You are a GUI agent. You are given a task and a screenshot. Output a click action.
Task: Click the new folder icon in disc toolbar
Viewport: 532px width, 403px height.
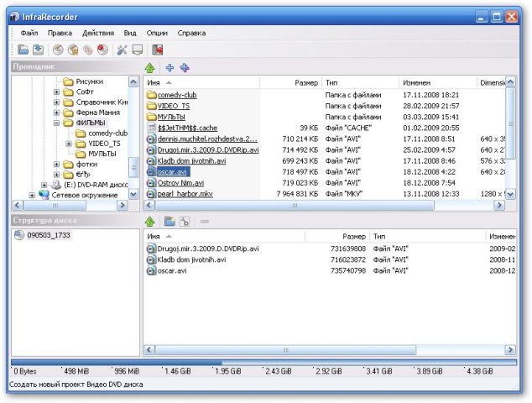(x=170, y=222)
